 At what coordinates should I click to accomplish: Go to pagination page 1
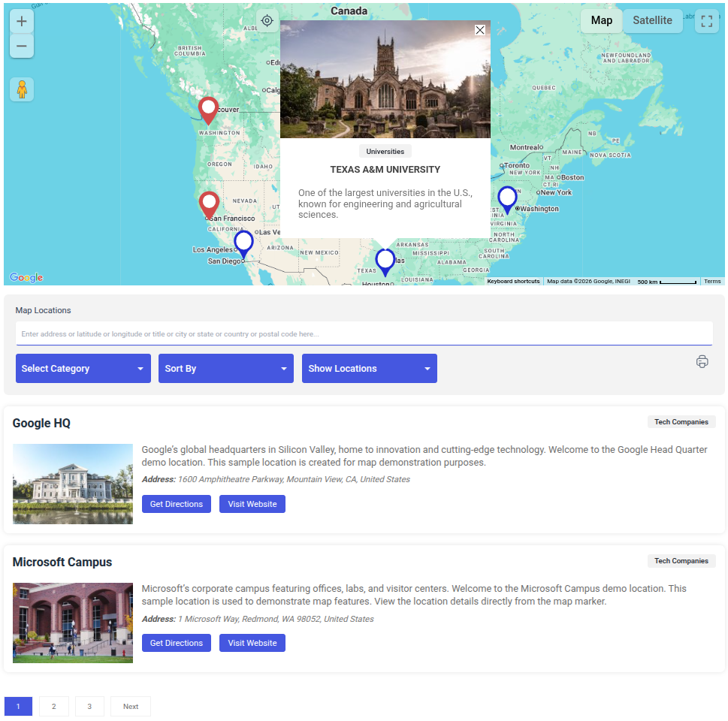pos(18,706)
